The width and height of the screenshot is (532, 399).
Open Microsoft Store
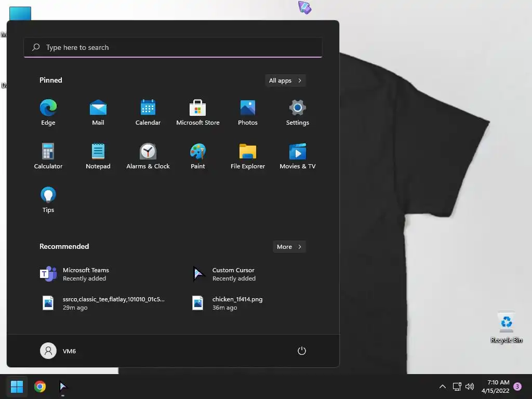click(198, 113)
